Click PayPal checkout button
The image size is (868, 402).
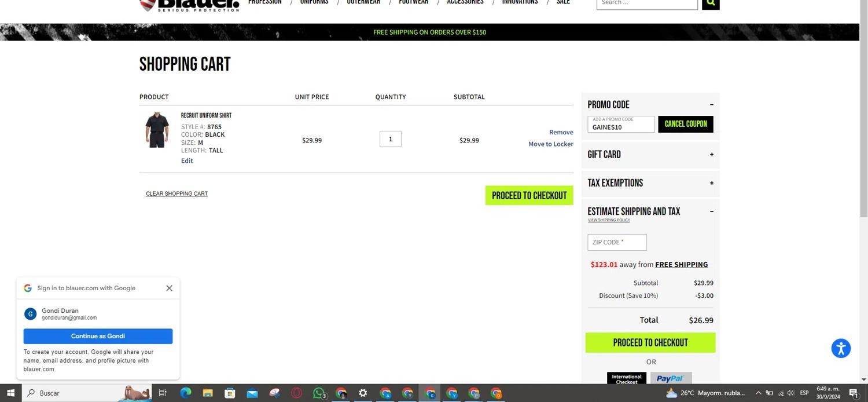(x=671, y=378)
